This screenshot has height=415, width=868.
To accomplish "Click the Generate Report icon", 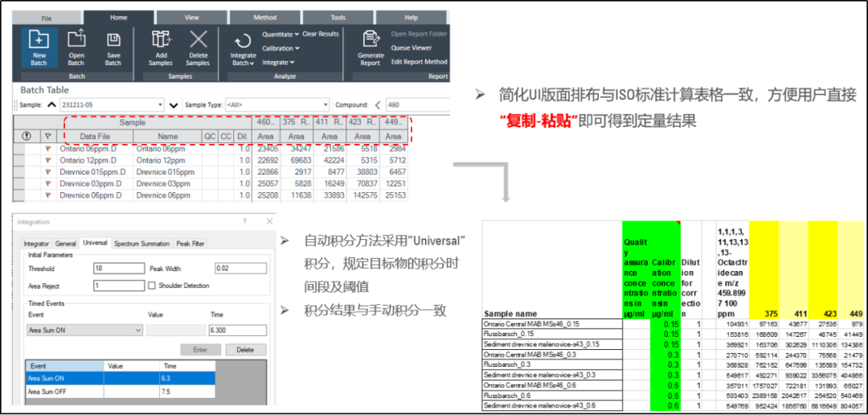I will (370, 40).
